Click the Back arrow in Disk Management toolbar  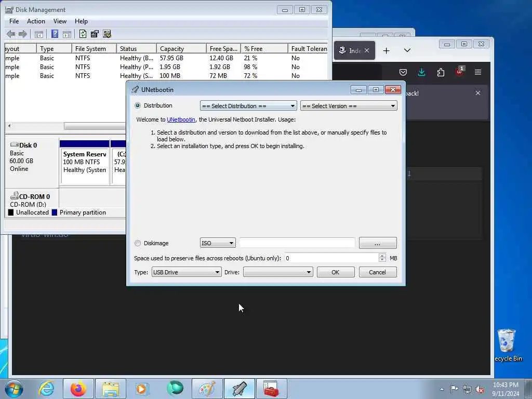point(10,34)
